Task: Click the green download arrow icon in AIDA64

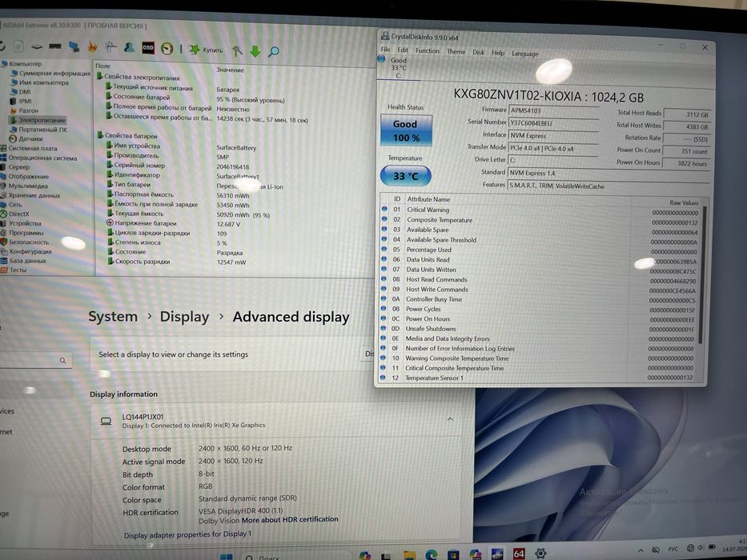Action: point(255,51)
